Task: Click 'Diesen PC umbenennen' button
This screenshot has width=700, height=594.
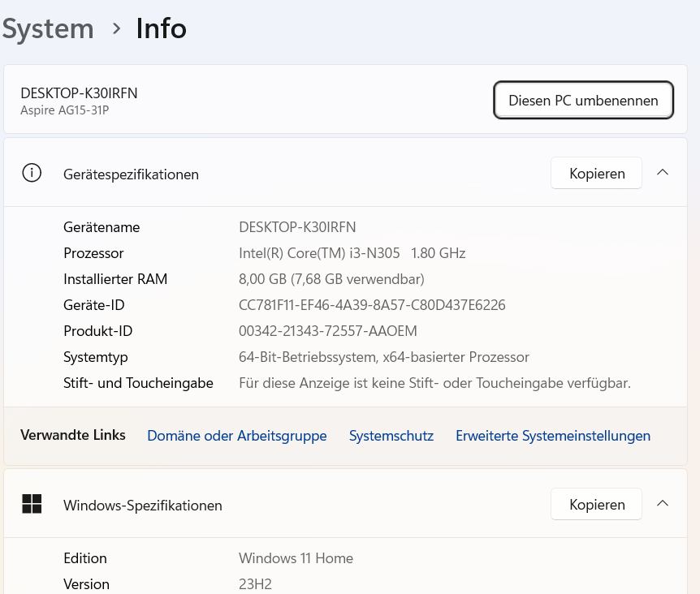Action: (583, 100)
